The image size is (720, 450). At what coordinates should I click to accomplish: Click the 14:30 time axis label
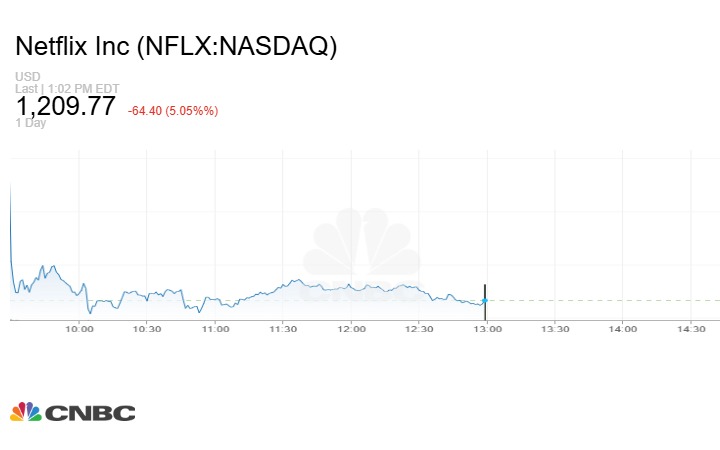coord(691,329)
